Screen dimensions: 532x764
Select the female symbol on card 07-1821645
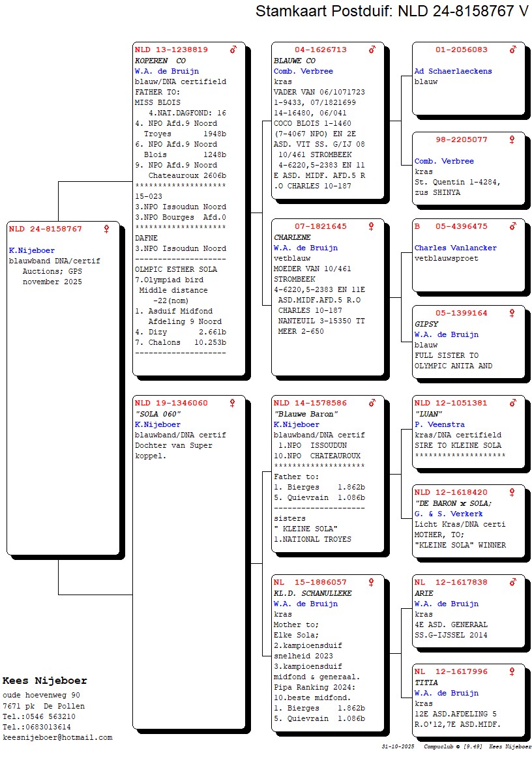pos(372,227)
